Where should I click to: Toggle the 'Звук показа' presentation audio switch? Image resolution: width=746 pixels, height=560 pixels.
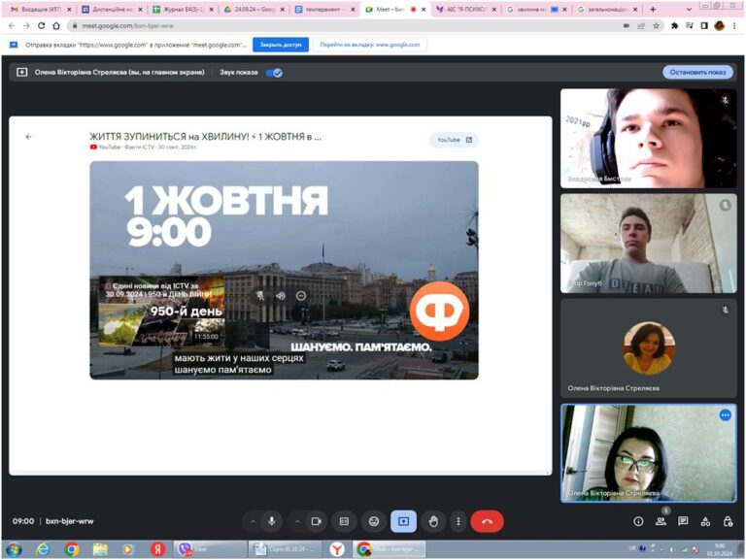[x=274, y=73]
